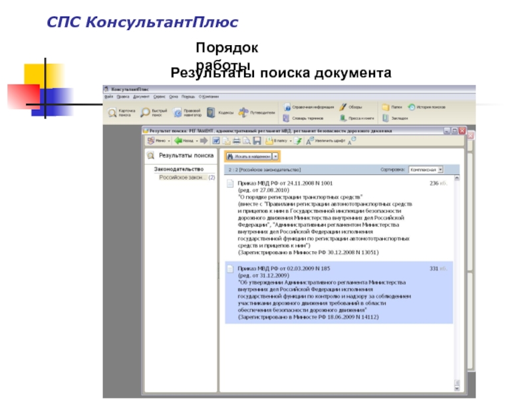Click the Результаты поиска panel header
The height and width of the screenshot is (399, 532).
click(x=181, y=156)
